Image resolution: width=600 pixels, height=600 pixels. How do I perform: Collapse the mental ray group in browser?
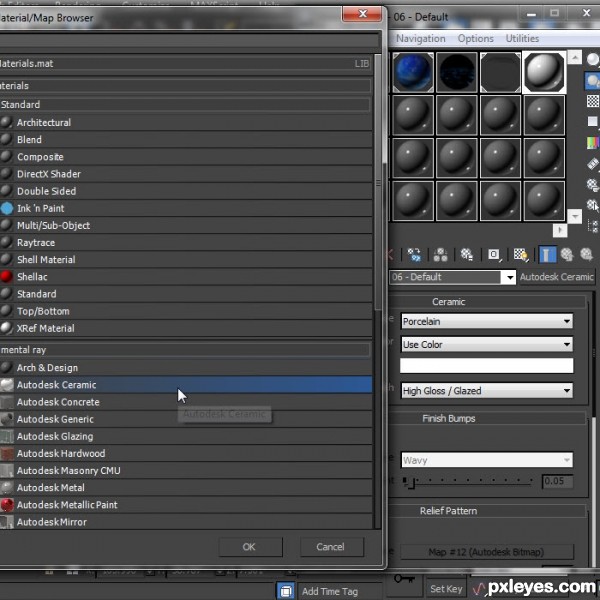[185, 350]
